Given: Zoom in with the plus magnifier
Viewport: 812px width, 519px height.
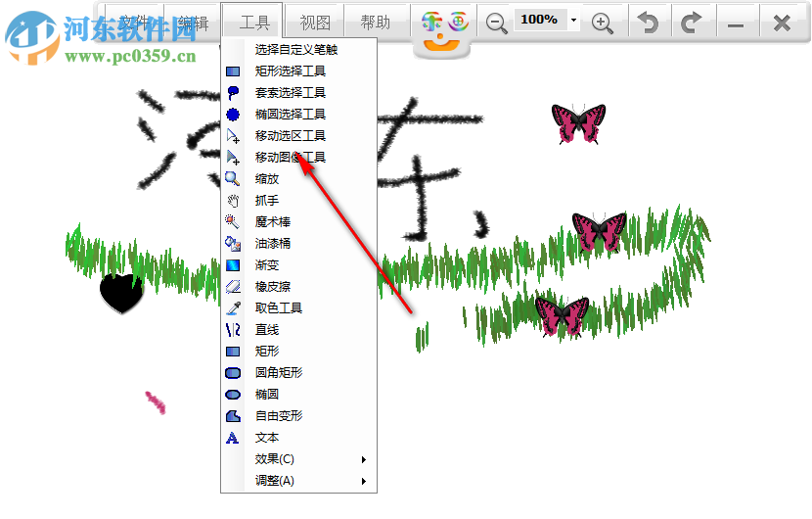Looking at the screenshot, I should tap(603, 23).
